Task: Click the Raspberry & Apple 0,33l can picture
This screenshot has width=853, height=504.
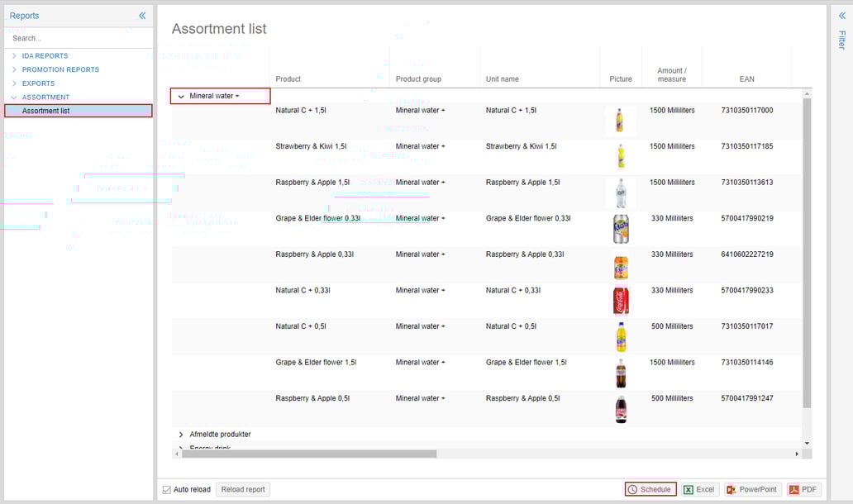Action: (x=621, y=264)
